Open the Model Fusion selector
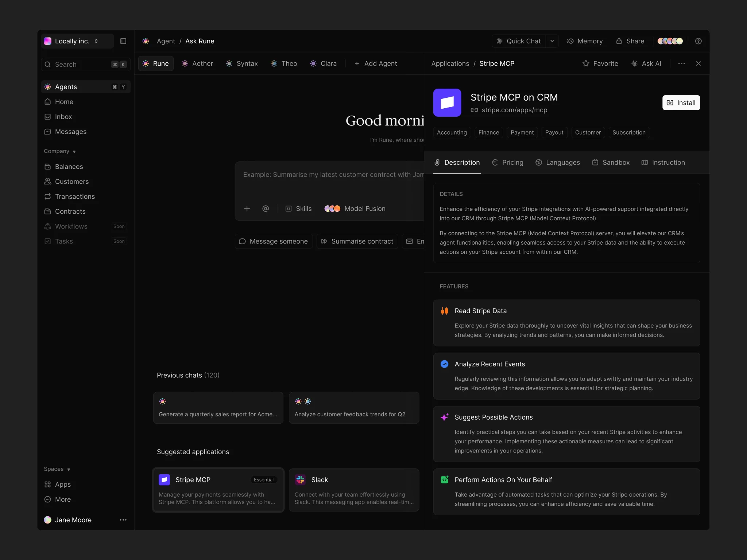This screenshot has width=747, height=560. 355,209
